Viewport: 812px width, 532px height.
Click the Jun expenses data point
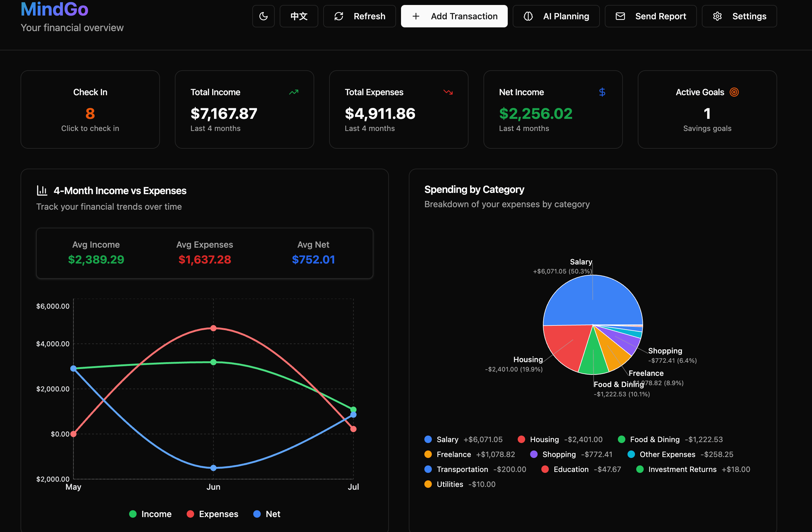coord(213,328)
